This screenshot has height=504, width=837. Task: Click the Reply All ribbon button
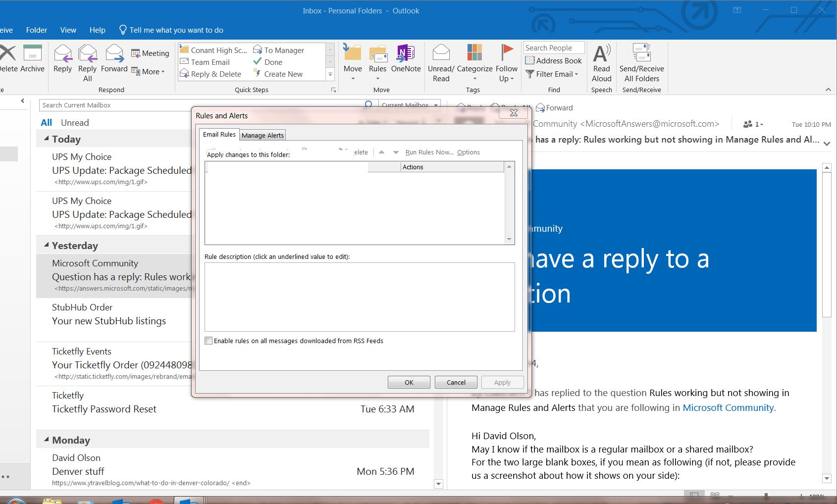(88, 63)
